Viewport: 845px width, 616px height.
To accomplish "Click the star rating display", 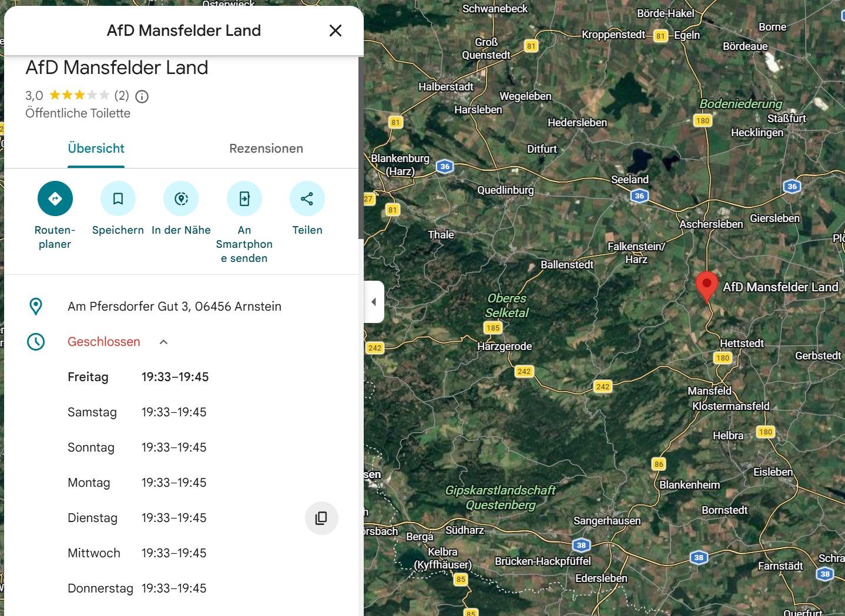I will [79, 95].
